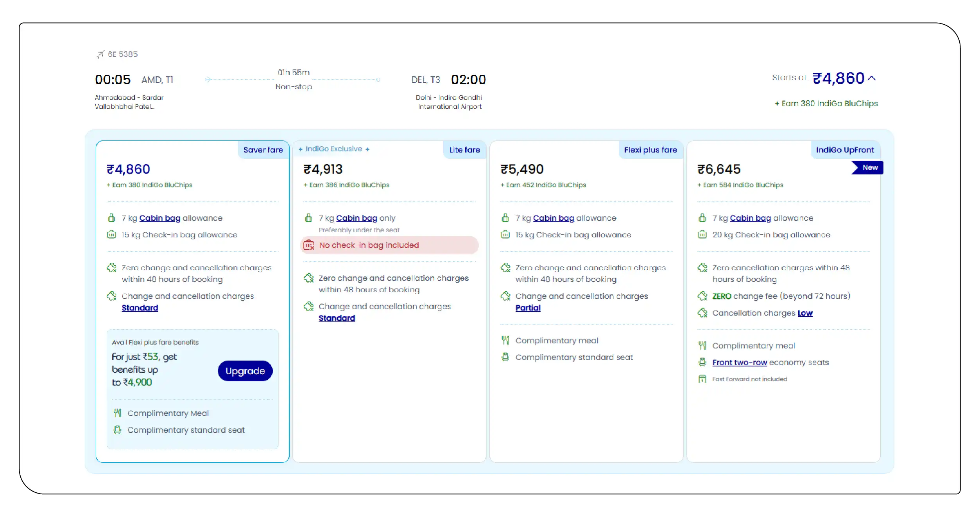The height and width of the screenshot is (517, 980).
Task: Click Complimentary Meal icon in Saver upgrade box
Action: click(117, 413)
